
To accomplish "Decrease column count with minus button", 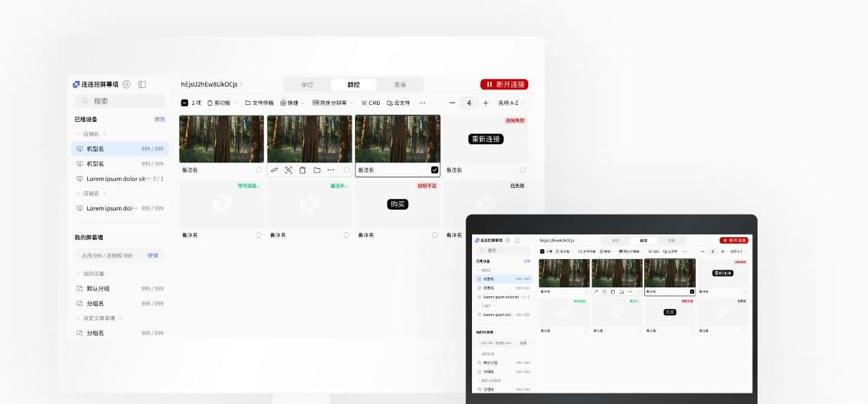I will [452, 103].
